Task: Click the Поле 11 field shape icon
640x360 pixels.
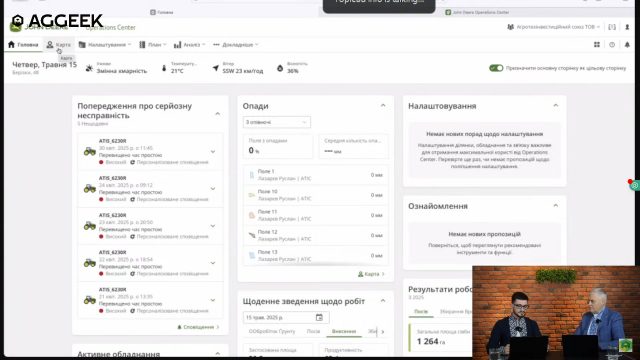Action: click(x=252, y=216)
